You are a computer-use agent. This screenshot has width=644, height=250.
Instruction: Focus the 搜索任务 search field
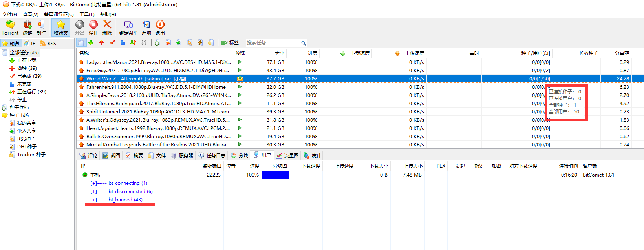273,43
